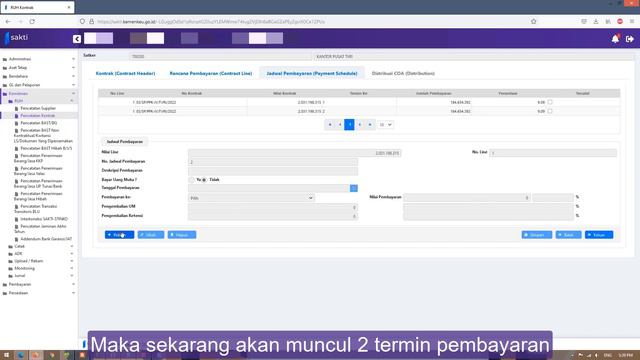Open Pencatatan Jaminan Akhir Tahun
The height and width of the screenshot is (360, 640).
coord(40,229)
